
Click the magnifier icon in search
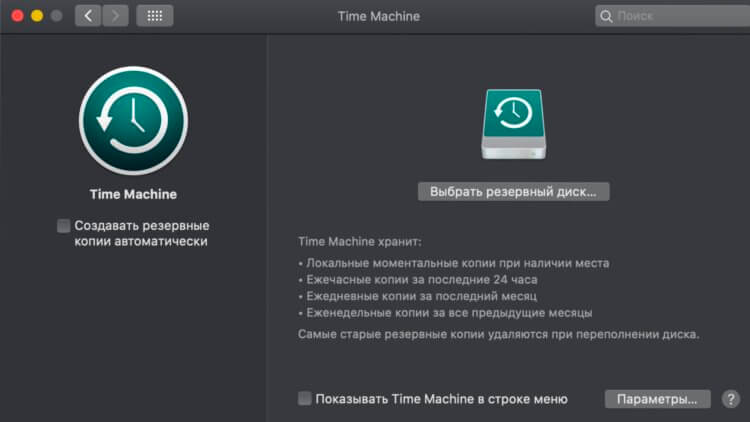coord(606,16)
